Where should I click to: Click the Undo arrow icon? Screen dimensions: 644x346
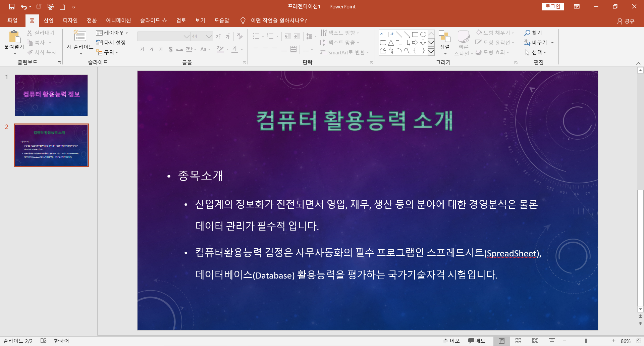click(x=24, y=7)
